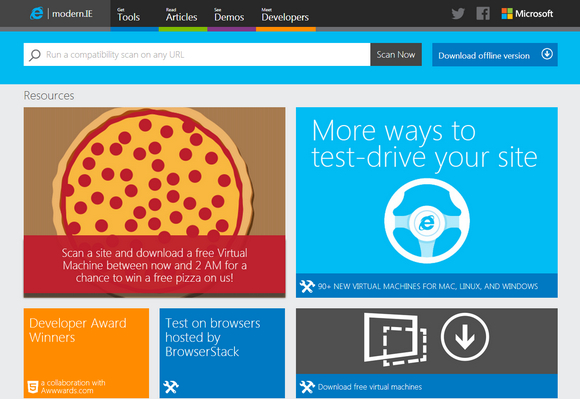Focus the compatibility scan URL field
The height and width of the screenshot is (399, 580).
(x=197, y=55)
